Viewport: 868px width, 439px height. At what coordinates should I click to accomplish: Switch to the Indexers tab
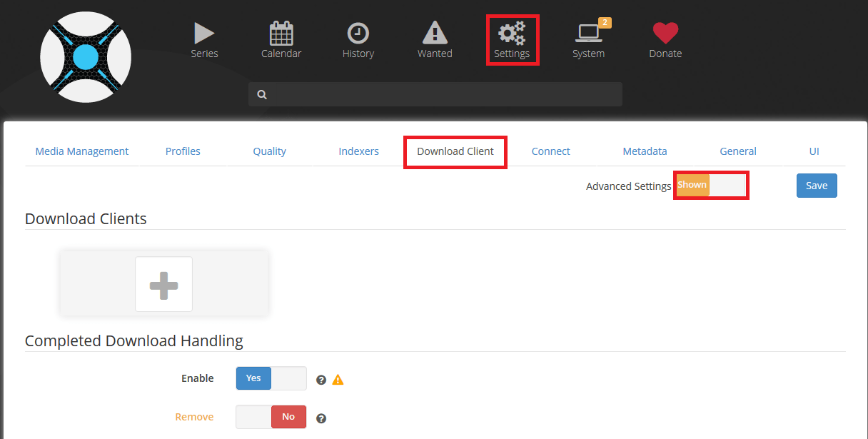coord(358,151)
